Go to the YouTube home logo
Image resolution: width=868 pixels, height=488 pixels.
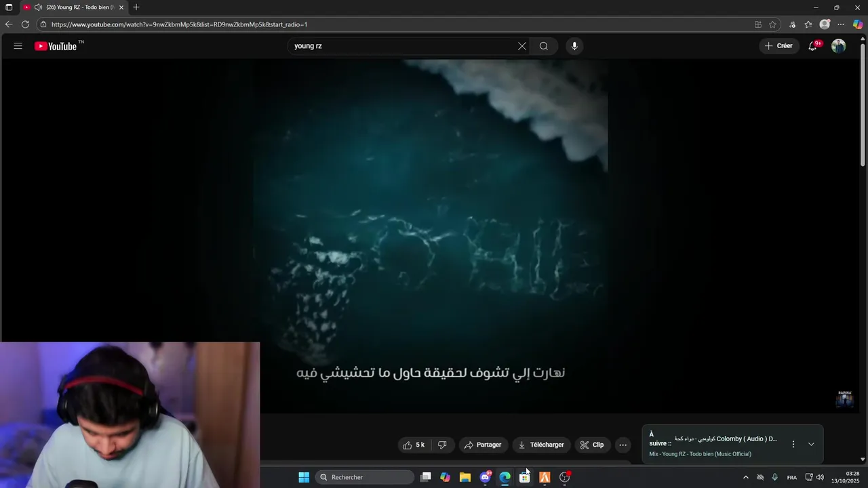click(56, 46)
